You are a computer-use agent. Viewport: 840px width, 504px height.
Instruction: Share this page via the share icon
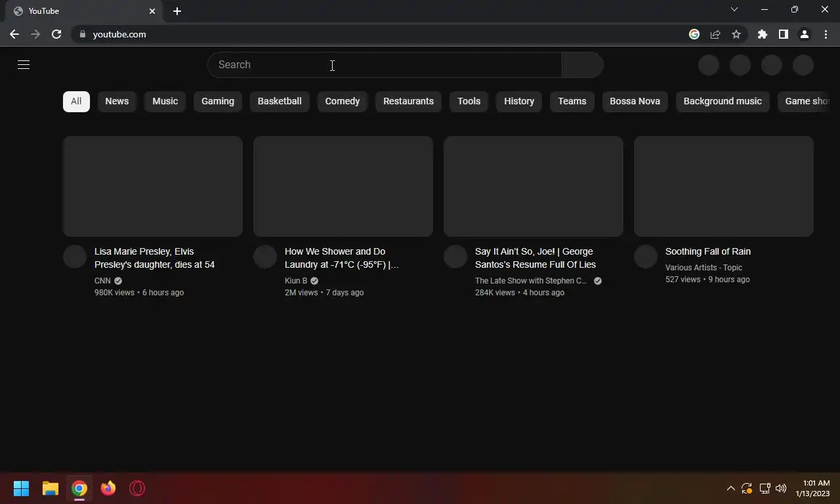715,34
